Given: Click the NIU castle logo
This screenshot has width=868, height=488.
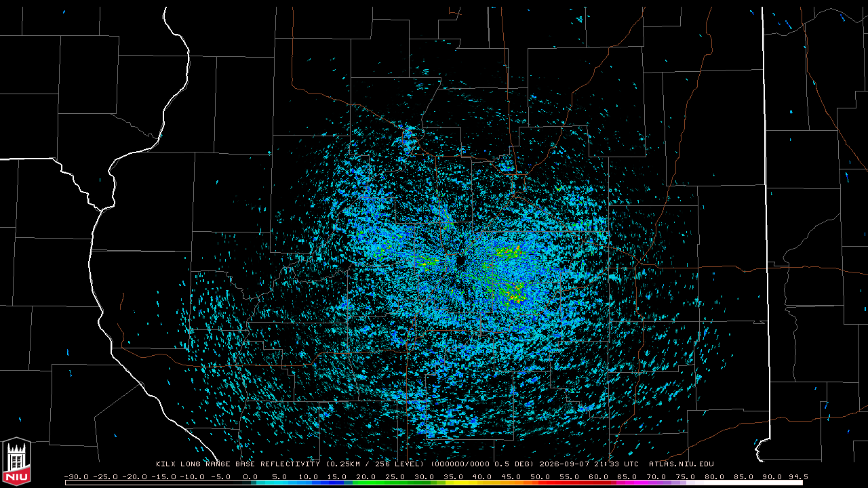Looking at the screenshot, I should click(x=16, y=463).
